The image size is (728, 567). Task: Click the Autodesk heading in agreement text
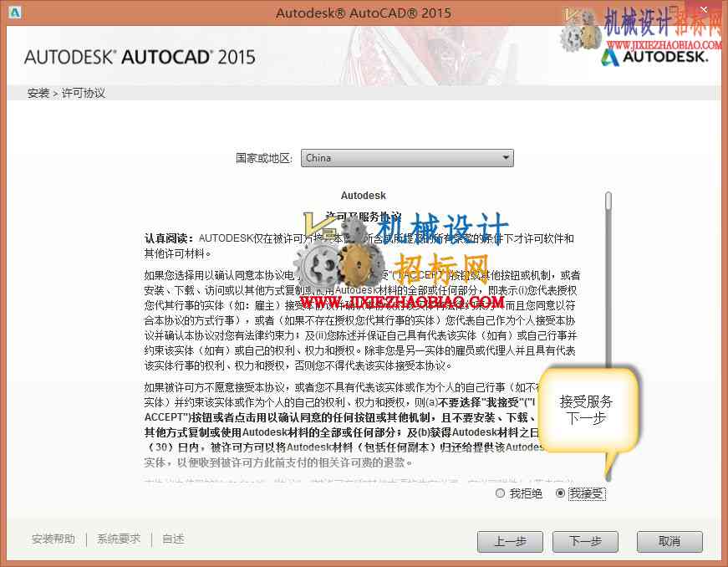(x=363, y=196)
